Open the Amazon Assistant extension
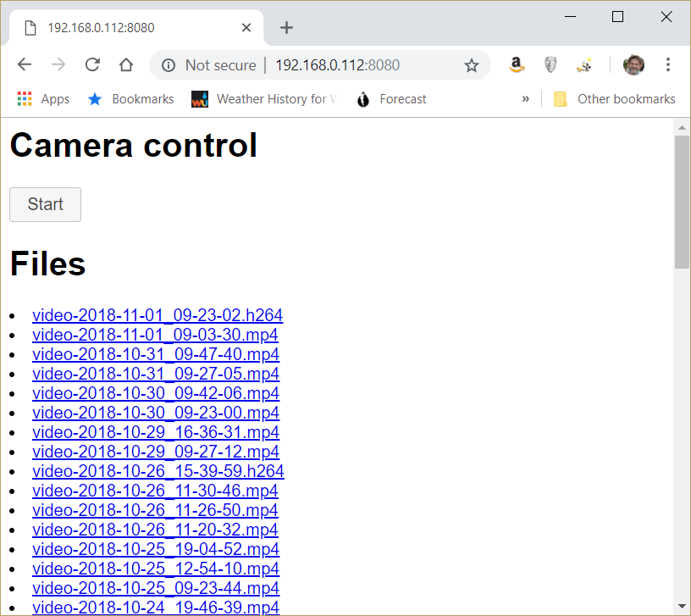691x616 pixels. (517, 64)
